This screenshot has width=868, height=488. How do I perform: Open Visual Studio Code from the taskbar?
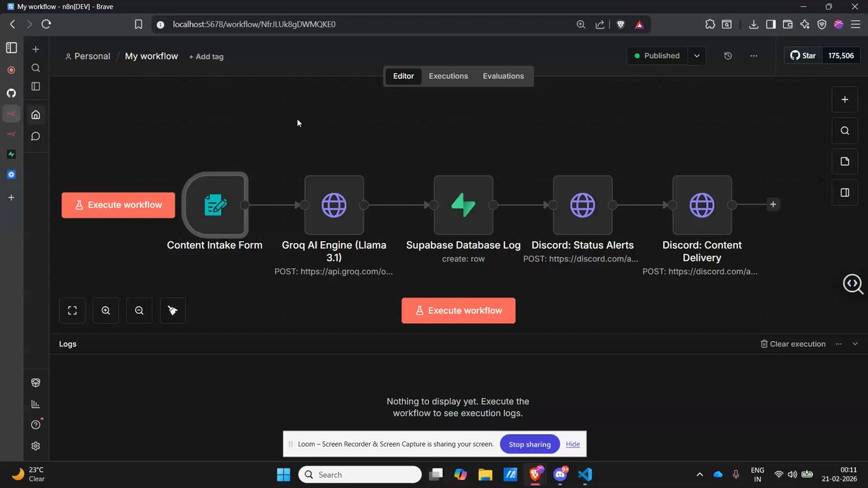(x=585, y=474)
